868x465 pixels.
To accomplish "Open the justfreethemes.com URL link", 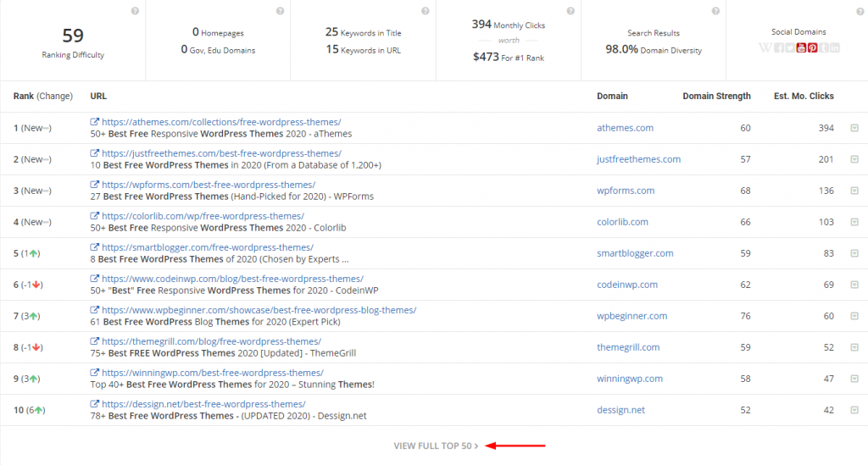I will tap(220, 153).
